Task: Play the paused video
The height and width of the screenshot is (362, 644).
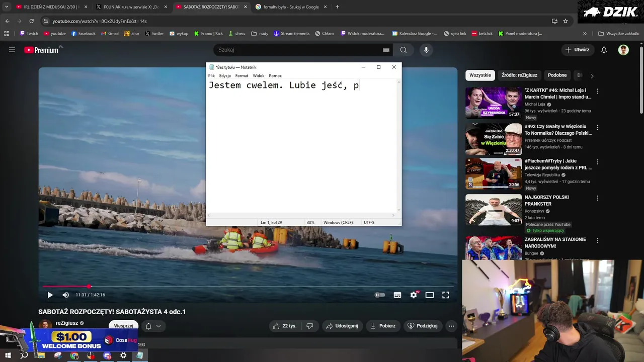Action: (x=50, y=295)
